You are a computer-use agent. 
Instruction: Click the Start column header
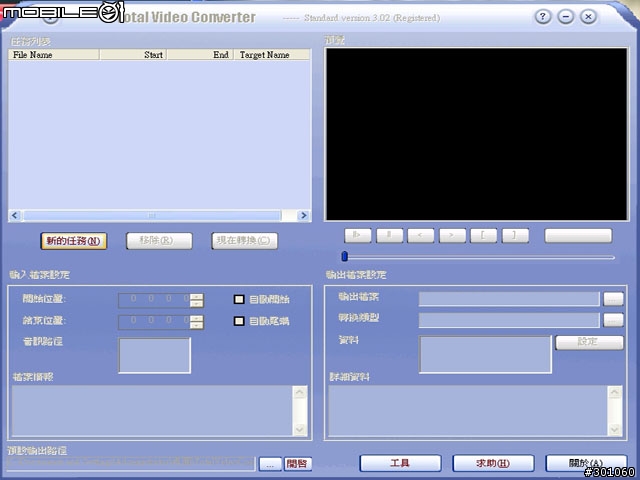[133, 55]
